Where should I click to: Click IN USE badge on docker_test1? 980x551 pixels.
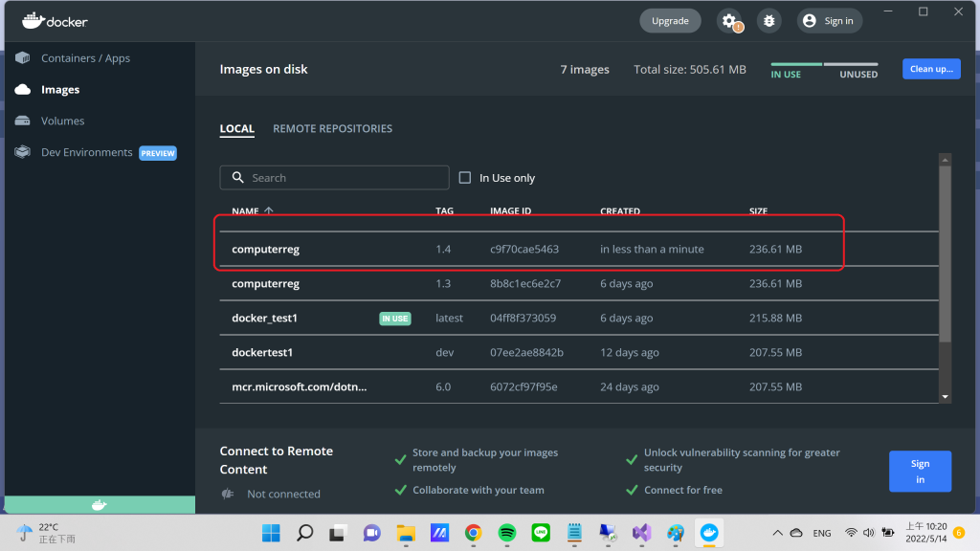pos(395,319)
